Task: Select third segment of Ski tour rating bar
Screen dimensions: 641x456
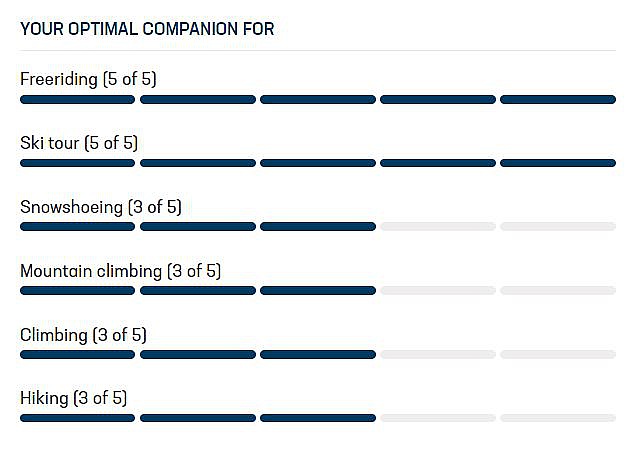Action: pos(317,163)
